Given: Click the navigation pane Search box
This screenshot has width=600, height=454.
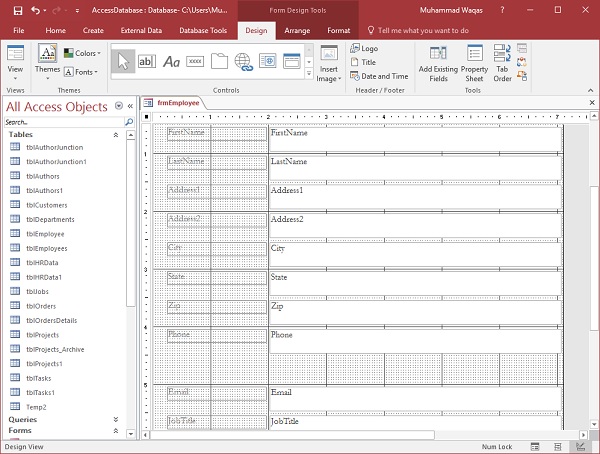Looking at the screenshot, I should point(60,122).
